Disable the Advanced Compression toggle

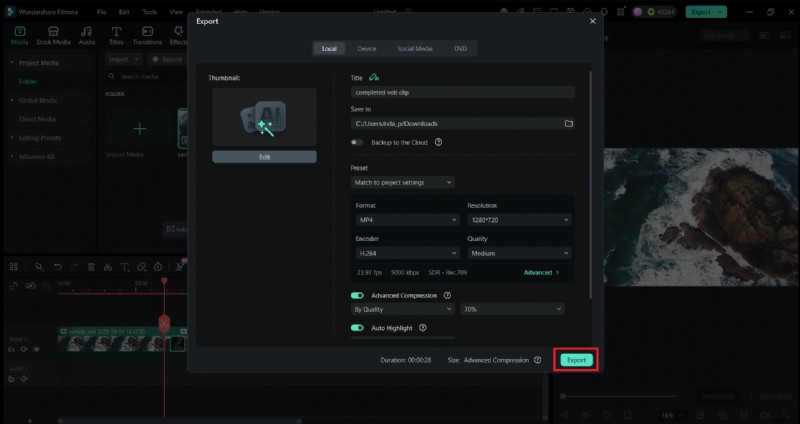[x=357, y=295]
